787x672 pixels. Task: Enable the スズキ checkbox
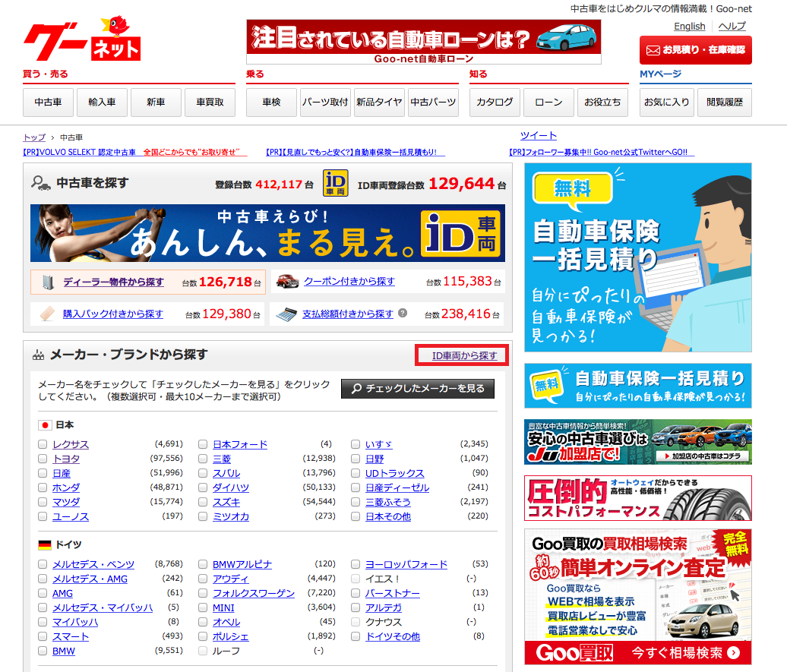[203, 502]
